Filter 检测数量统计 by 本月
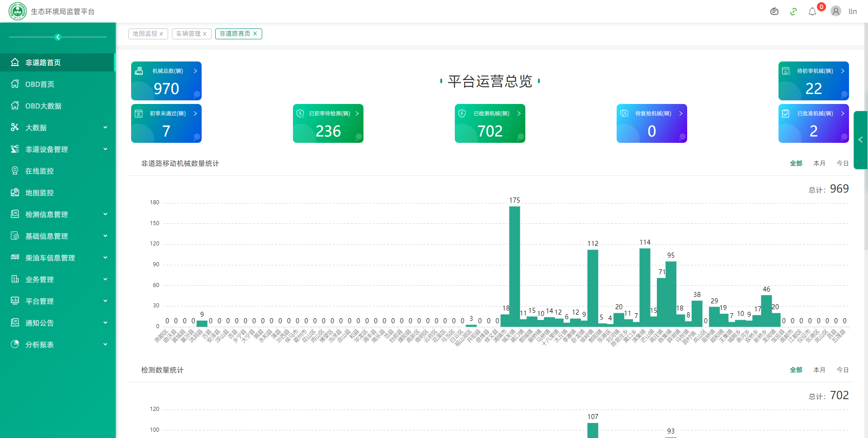Viewport: 868px width, 438px height. click(x=819, y=370)
